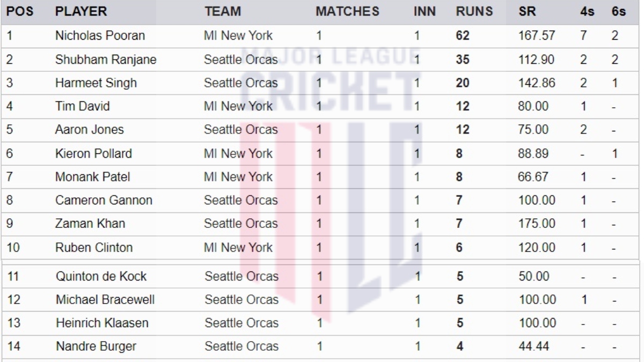Click Tim David's name
Viewport: 644px width, 362px height.
pyautogui.click(x=82, y=106)
